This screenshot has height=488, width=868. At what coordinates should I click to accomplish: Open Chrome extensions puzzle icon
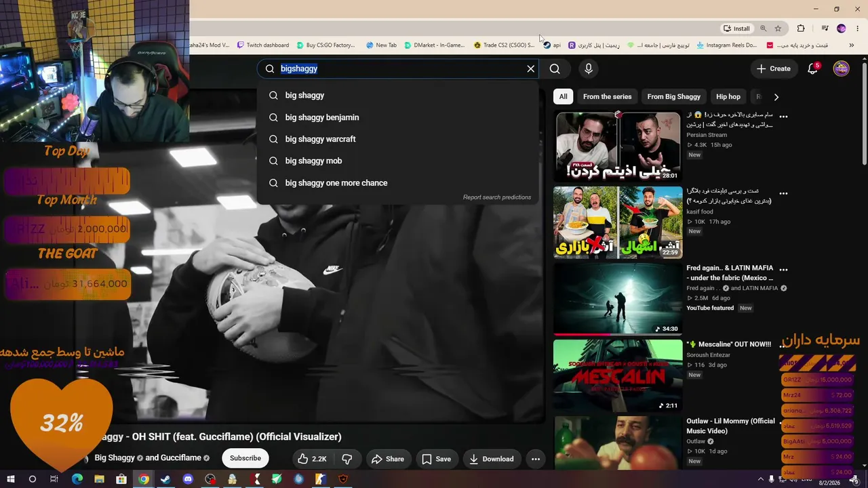(x=801, y=28)
